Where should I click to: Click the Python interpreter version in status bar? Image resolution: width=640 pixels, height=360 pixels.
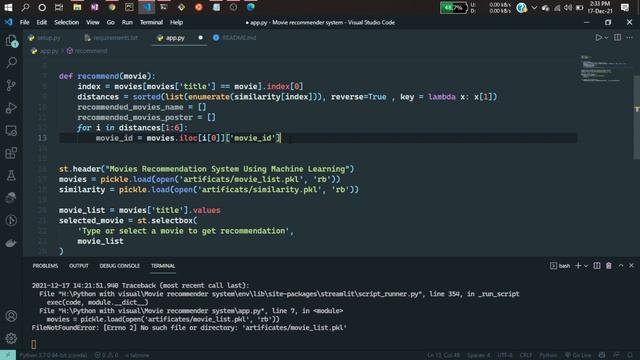pyautogui.click(x=53, y=355)
